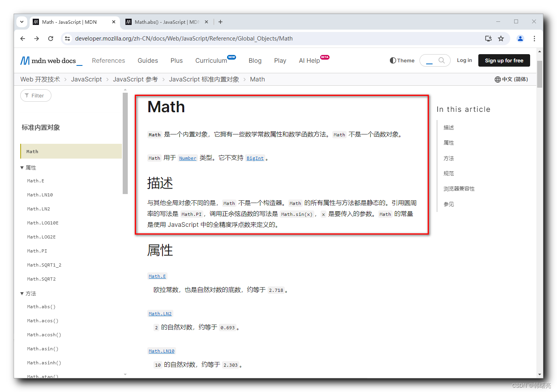Open Math.asin() in the sidebar

[42, 349]
